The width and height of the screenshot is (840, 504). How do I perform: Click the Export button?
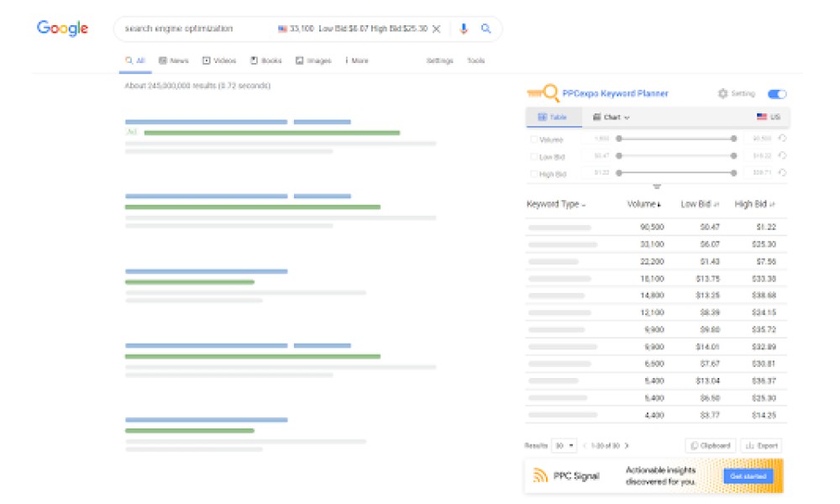(761, 445)
